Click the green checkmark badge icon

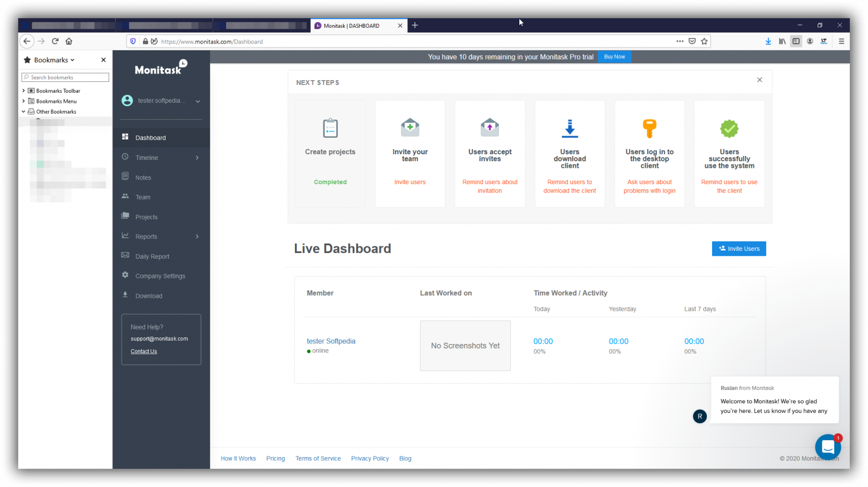(x=729, y=129)
